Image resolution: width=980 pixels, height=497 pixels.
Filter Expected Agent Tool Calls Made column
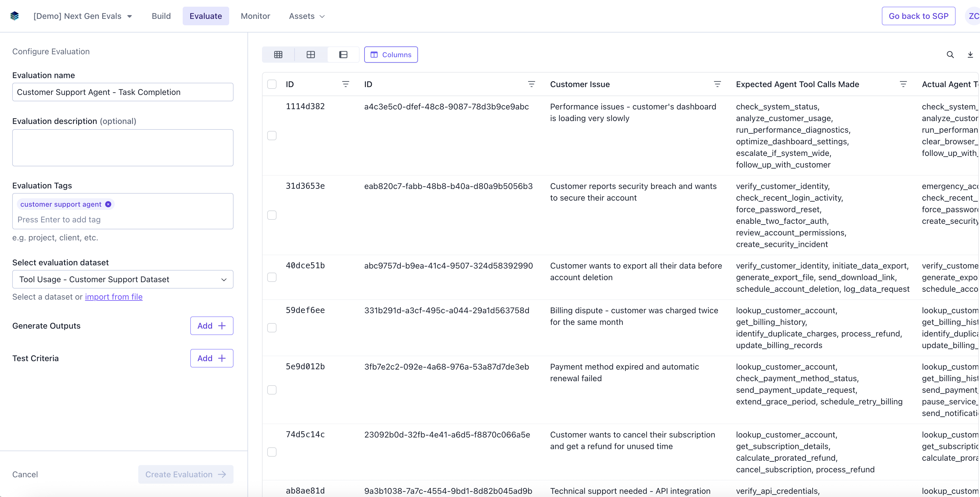(x=903, y=84)
